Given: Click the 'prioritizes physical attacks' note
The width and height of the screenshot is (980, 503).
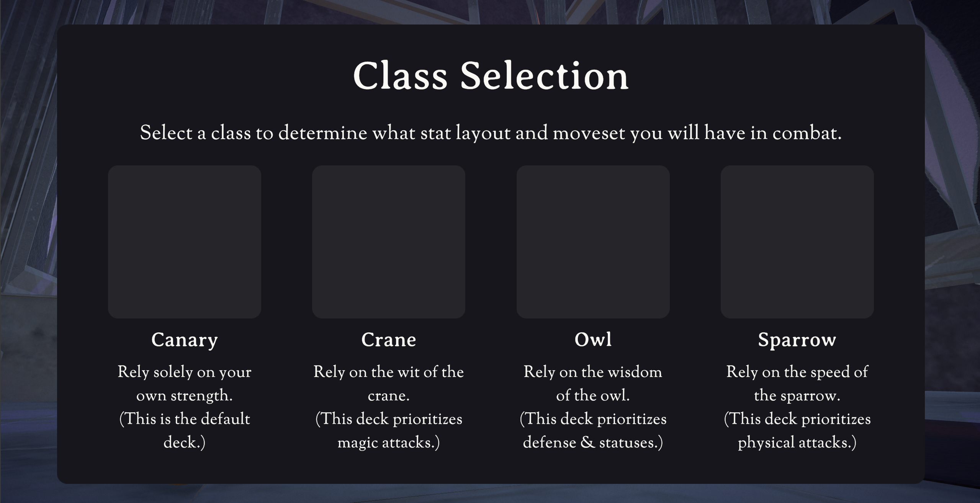Looking at the screenshot, I should (797, 431).
